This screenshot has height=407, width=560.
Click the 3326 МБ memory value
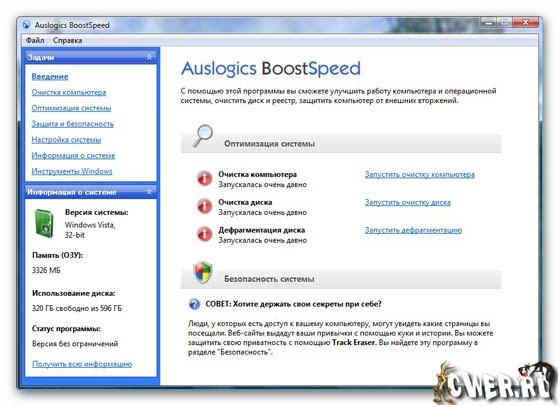pos(46,270)
